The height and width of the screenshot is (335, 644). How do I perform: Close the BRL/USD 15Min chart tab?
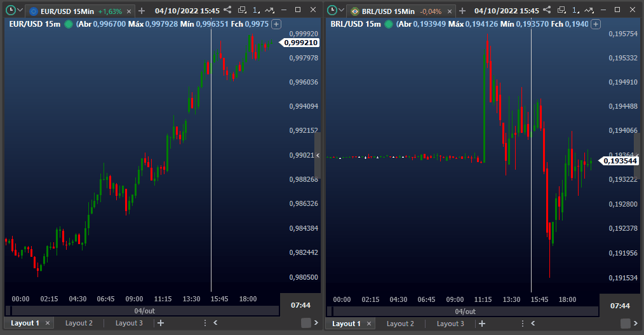[x=450, y=11]
